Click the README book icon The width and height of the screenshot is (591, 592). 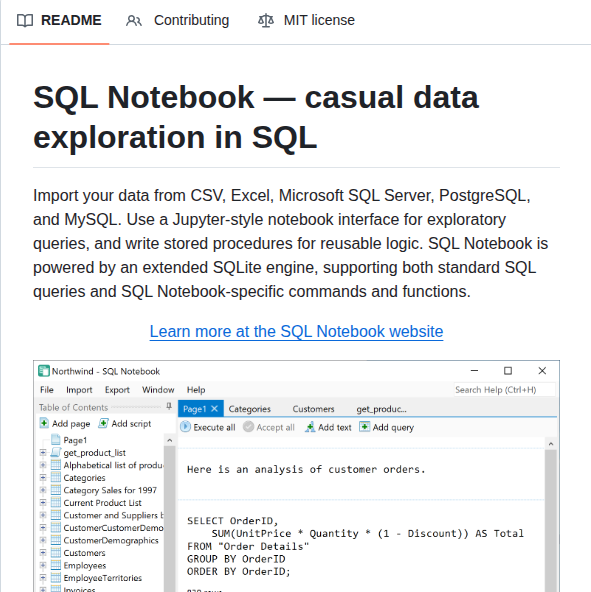25,20
